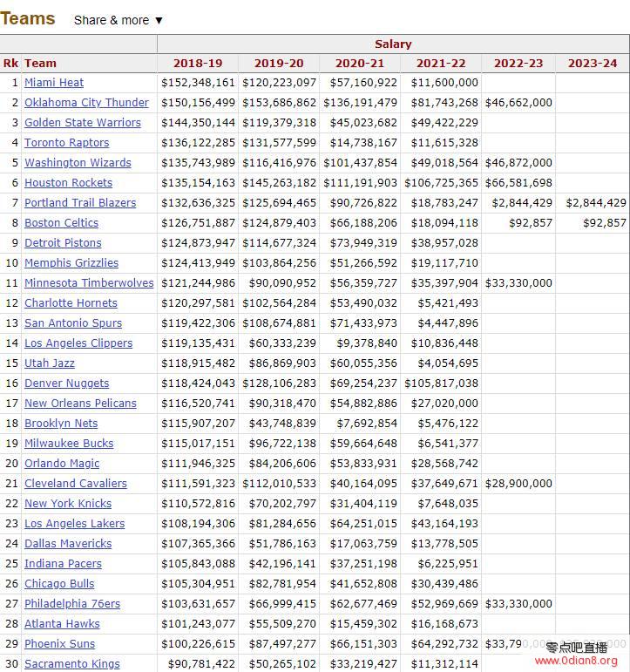
Task: Sort by 2021-22 salary column
Action: click(441, 64)
